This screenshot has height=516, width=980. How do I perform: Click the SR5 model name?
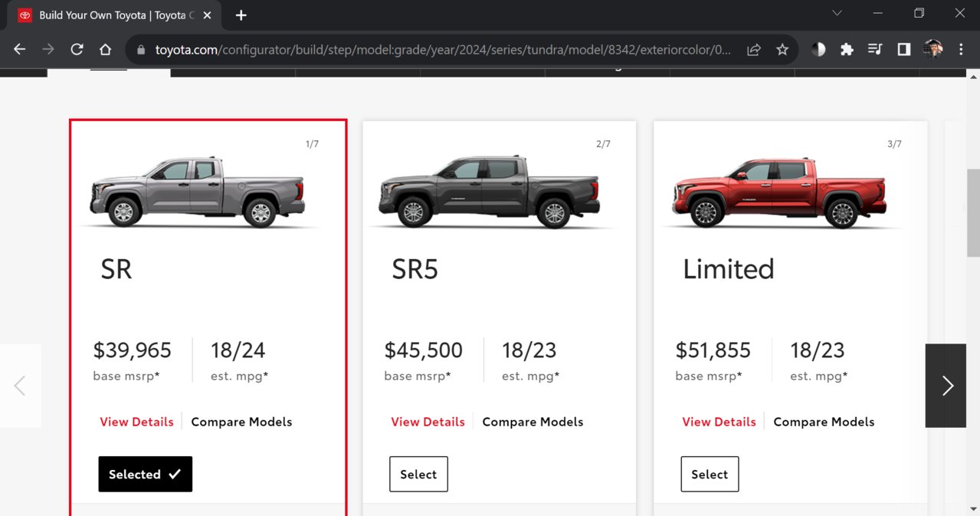pos(415,269)
